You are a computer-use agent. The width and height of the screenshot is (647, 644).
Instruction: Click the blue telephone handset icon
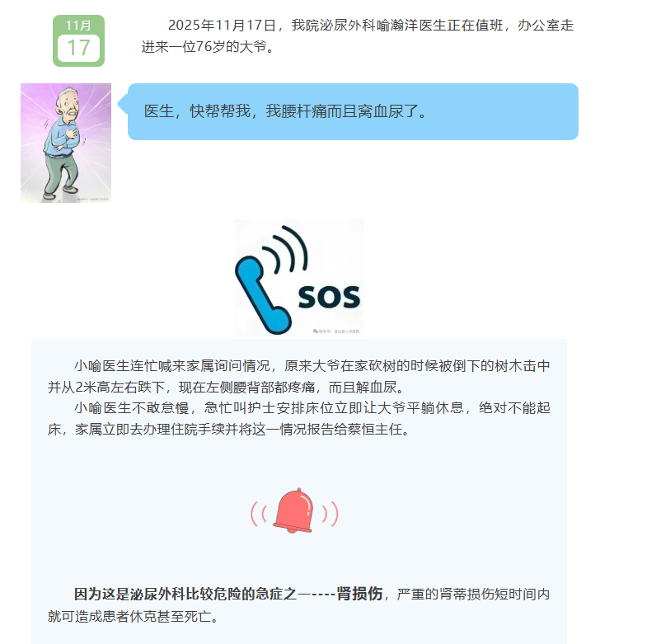click(x=262, y=294)
